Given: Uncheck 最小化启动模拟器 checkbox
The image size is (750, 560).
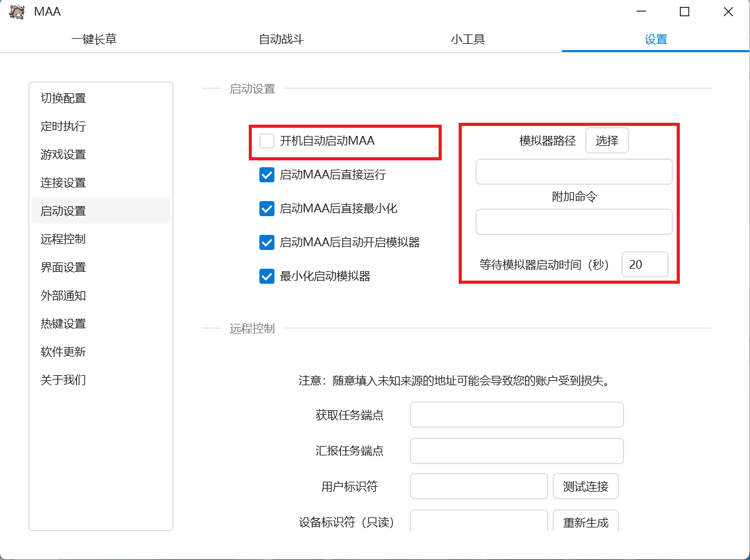Looking at the screenshot, I should pyautogui.click(x=267, y=276).
